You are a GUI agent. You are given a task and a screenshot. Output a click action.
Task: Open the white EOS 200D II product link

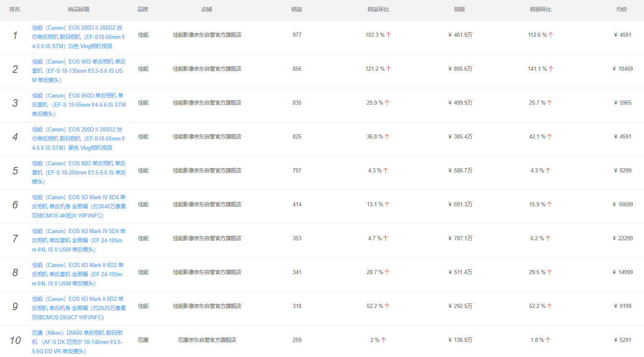pos(78,37)
